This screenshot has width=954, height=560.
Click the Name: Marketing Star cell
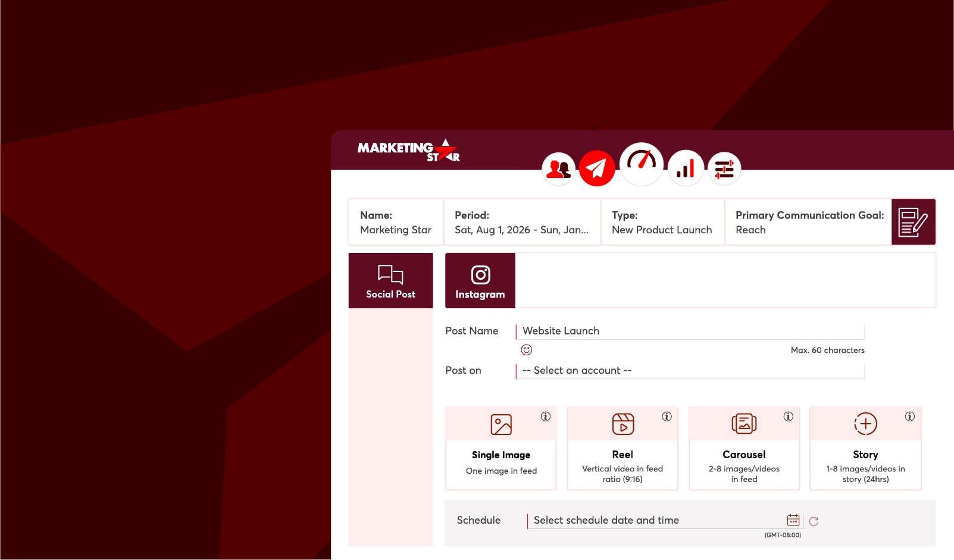point(396,223)
